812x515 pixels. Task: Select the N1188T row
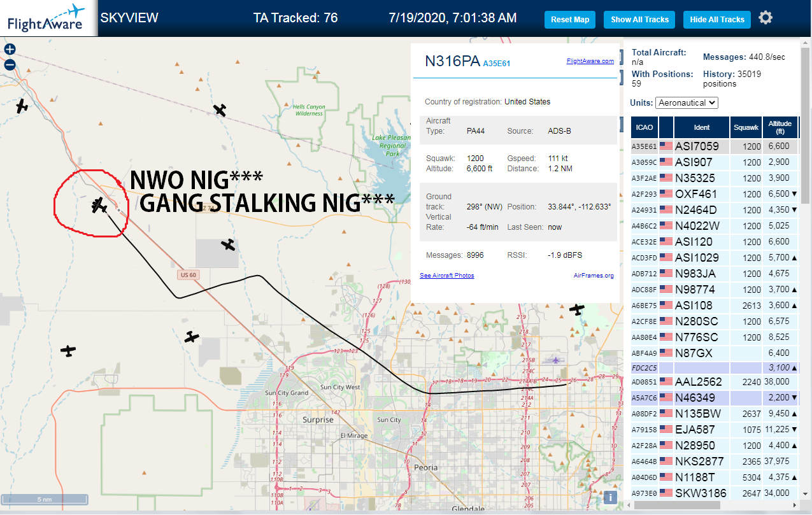715,477
